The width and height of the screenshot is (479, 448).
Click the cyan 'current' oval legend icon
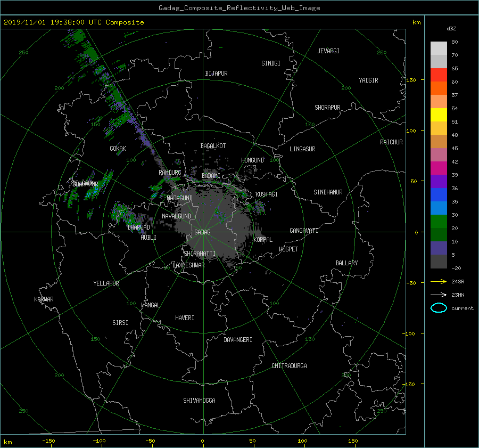point(439,308)
